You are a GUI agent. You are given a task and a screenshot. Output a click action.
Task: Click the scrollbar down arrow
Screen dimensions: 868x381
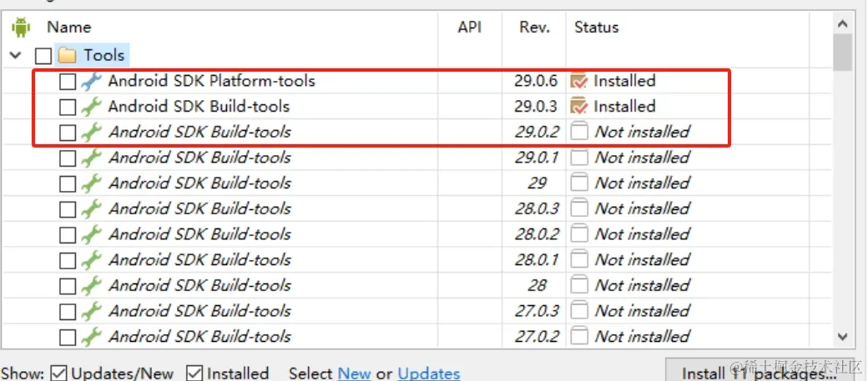point(842,336)
